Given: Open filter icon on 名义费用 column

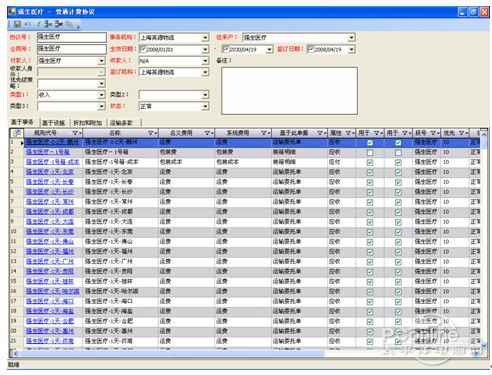Looking at the screenshot, I should point(208,133).
